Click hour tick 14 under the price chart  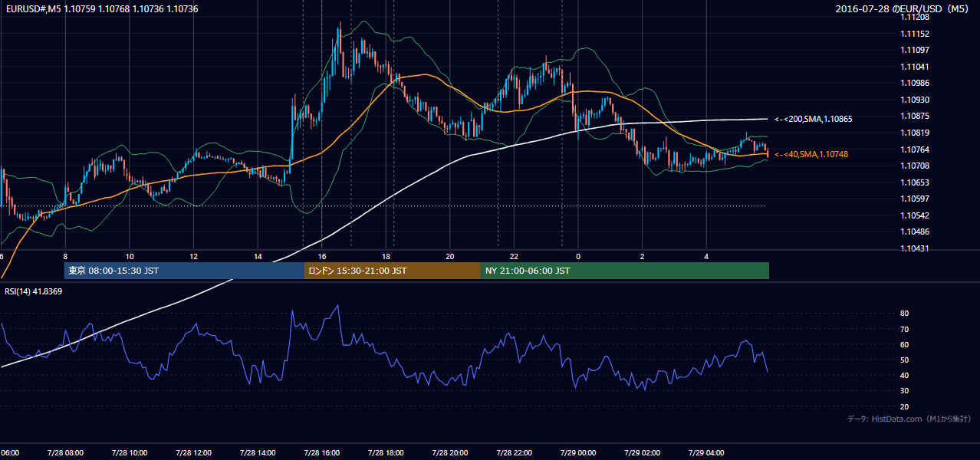[258, 256]
